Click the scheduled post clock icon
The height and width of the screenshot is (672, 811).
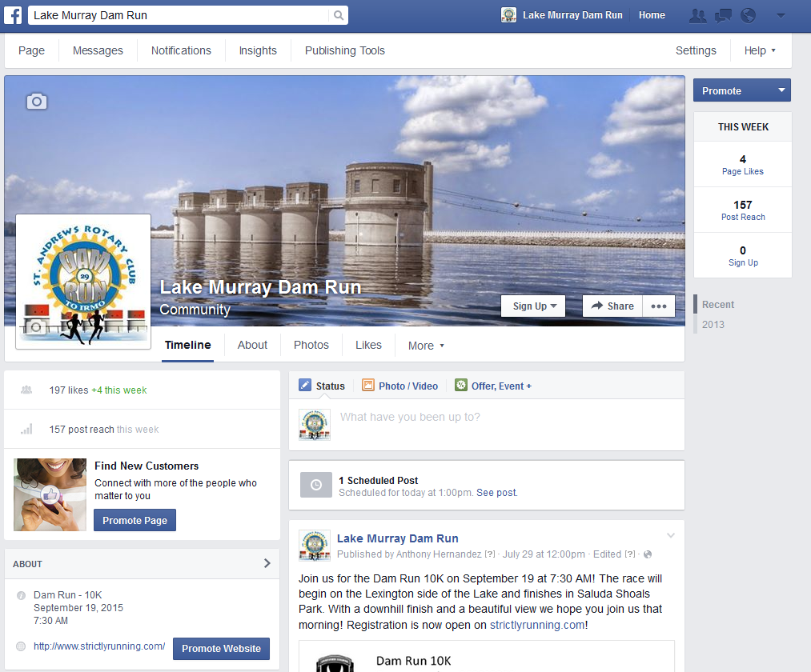[316, 485]
